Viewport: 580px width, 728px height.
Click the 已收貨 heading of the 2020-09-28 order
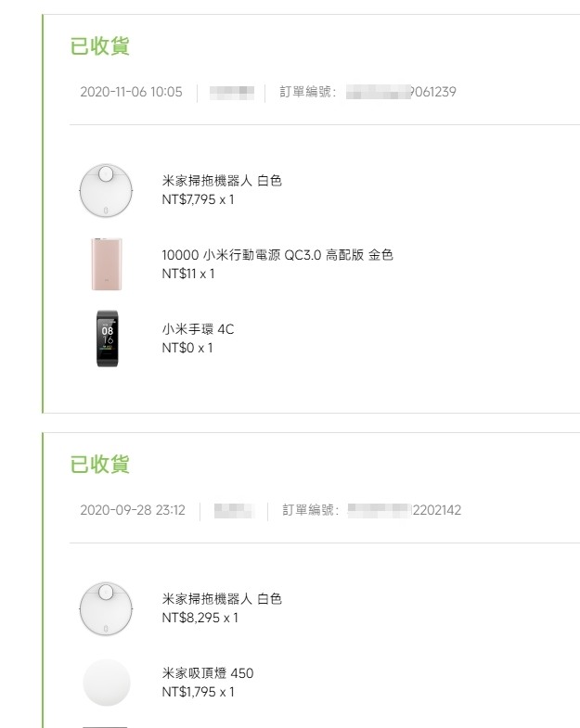pos(99,465)
